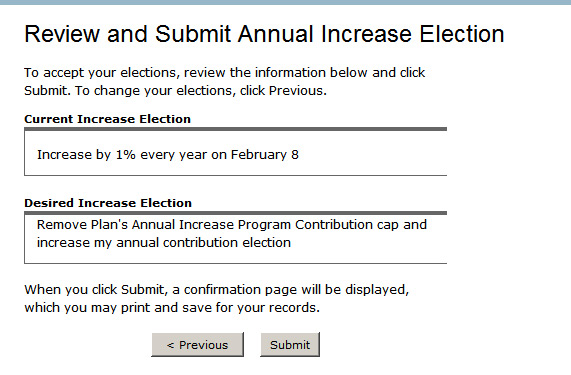The image size is (571, 375).
Task: Click the dark divider under Current Increase Election
Action: pos(235,129)
